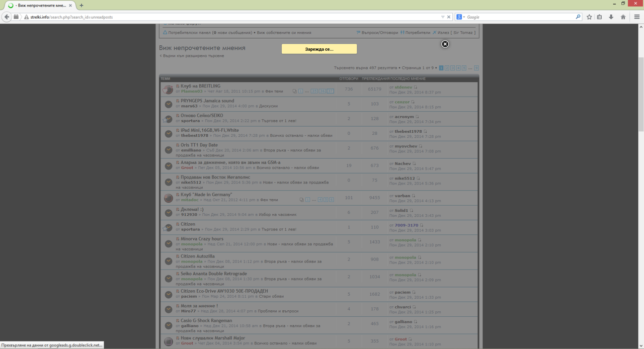
Task: Open the Downloads arrow icon
Action: pos(611,17)
